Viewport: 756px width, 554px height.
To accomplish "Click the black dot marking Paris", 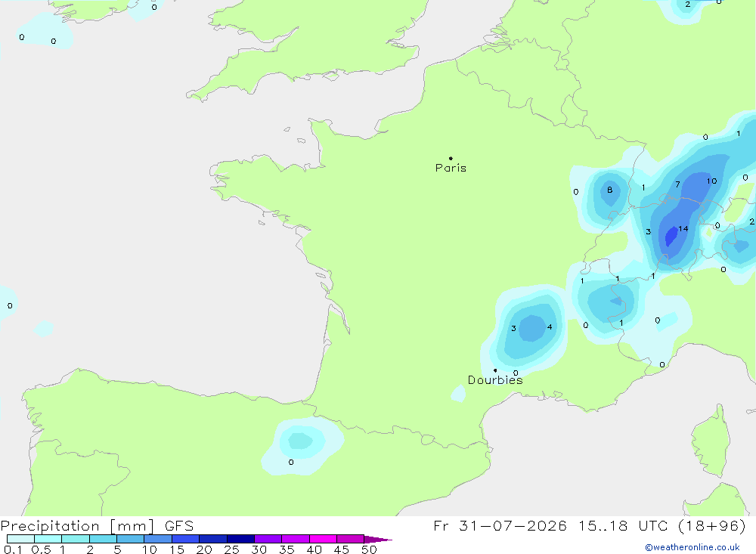I will pos(451,158).
